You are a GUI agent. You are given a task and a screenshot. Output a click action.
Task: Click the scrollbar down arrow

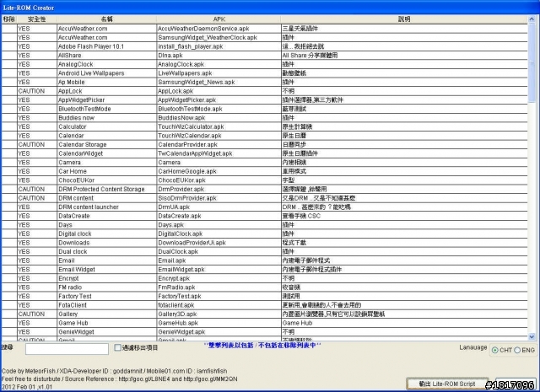pos(532,336)
